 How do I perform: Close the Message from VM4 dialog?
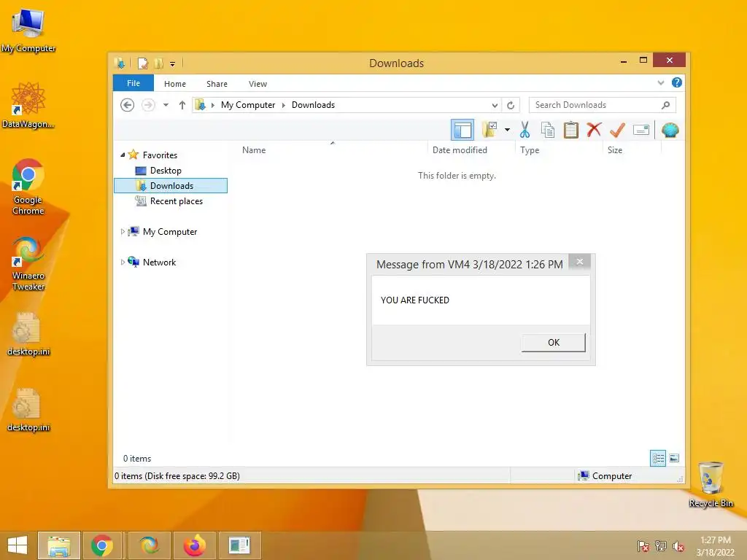580,262
